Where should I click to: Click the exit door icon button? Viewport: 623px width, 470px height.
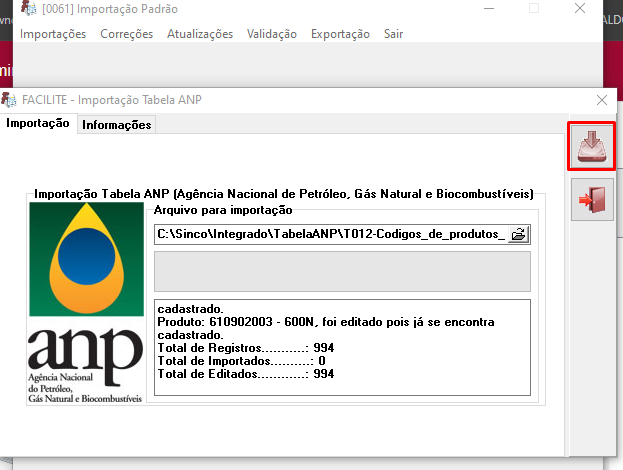(x=592, y=199)
